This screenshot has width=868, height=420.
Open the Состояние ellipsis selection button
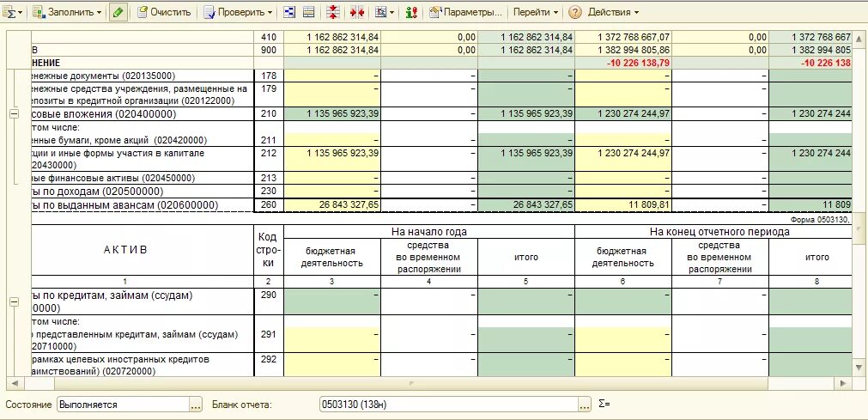point(196,405)
